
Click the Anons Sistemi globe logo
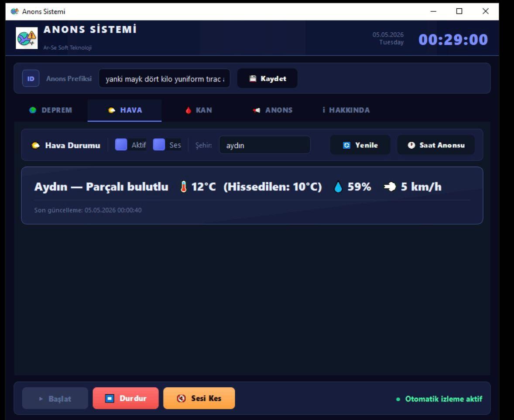pos(27,38)
